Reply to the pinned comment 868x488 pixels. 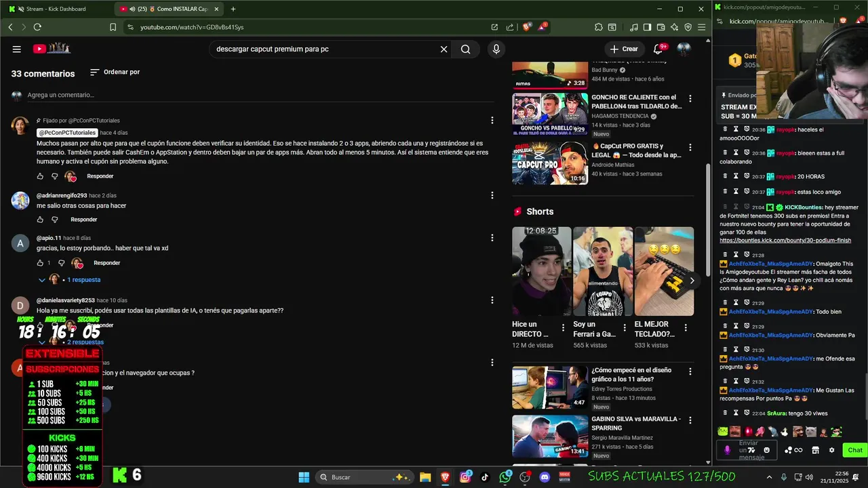pos(100,176)
